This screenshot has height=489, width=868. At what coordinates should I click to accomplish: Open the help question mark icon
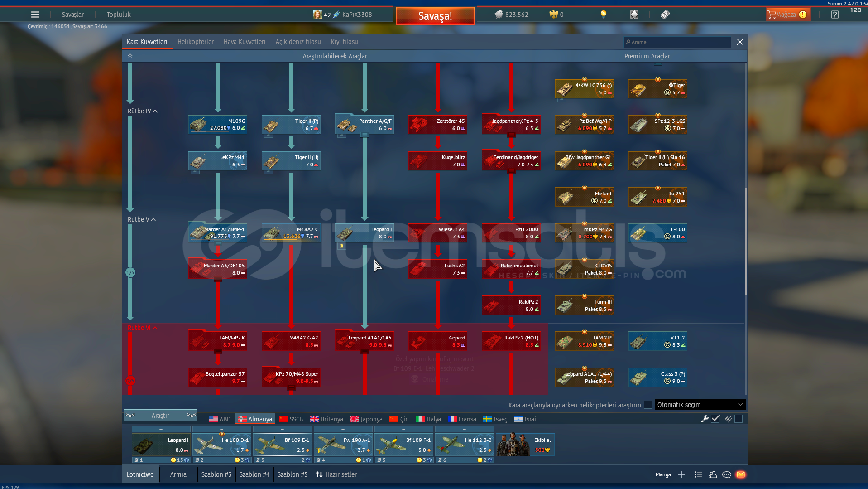tap(834, 15)
